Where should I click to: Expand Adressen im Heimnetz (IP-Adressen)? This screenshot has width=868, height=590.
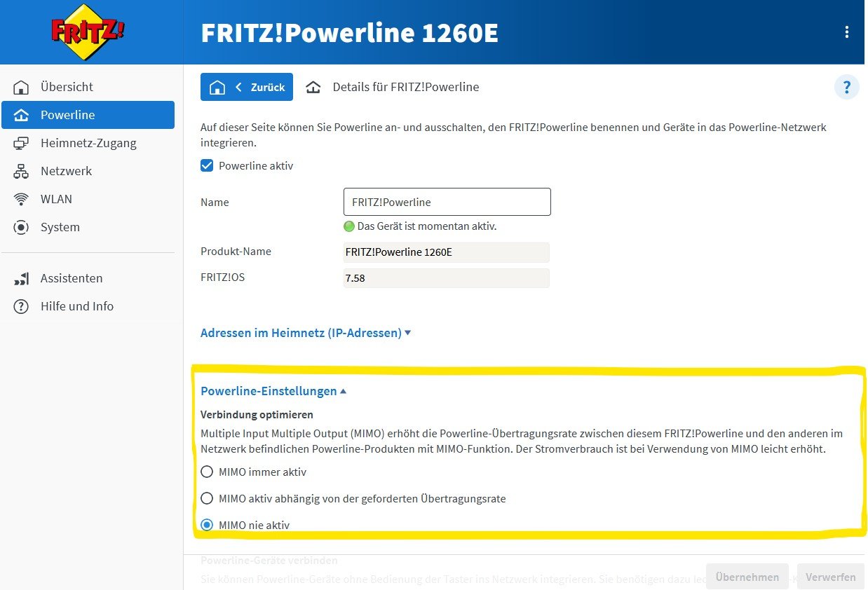tap(306, 333)
